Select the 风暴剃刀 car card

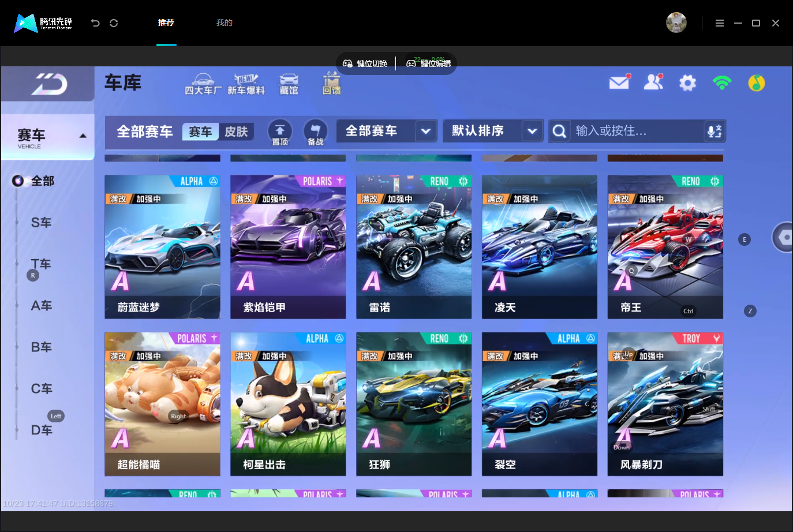[x=665, y=404]
